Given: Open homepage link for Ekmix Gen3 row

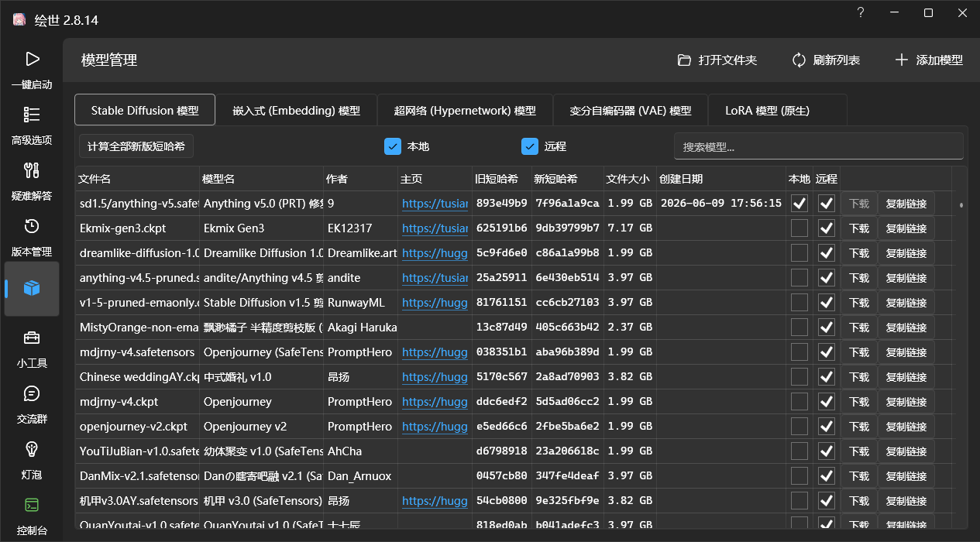Looking at the screenshot, I should pos(435,228).
